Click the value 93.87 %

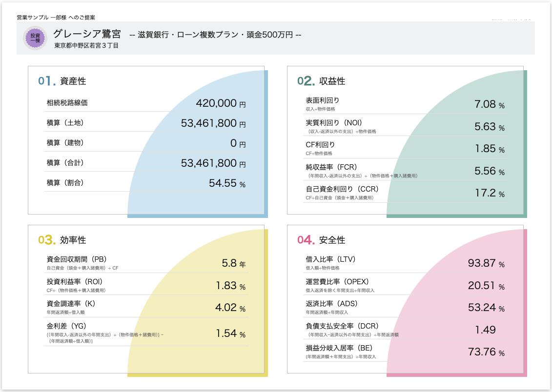[x=486, y=263]
